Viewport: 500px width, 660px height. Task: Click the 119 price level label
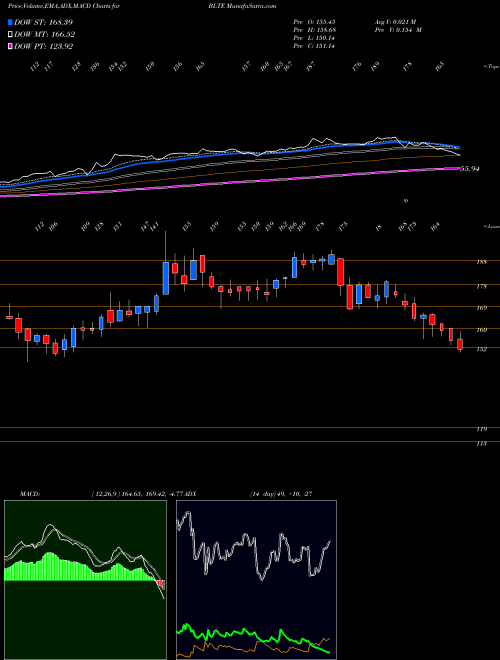[482, 429]
